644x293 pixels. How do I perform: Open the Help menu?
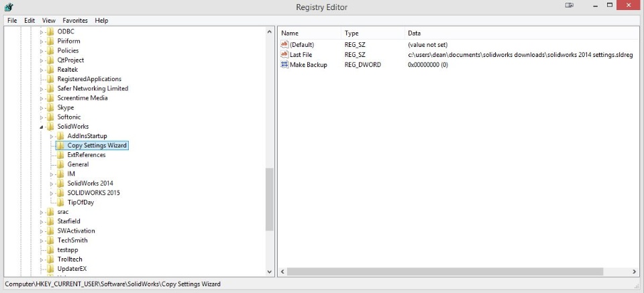click(x=101, y=21)
